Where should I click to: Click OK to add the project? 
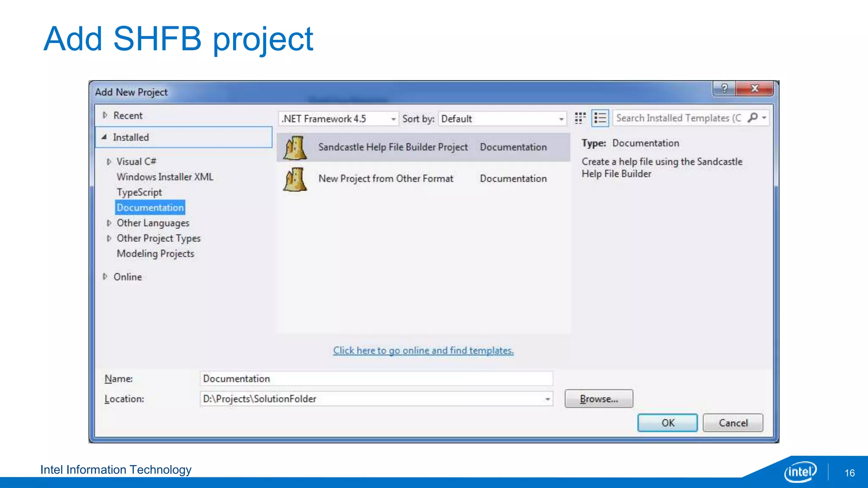tap(668, 423)
